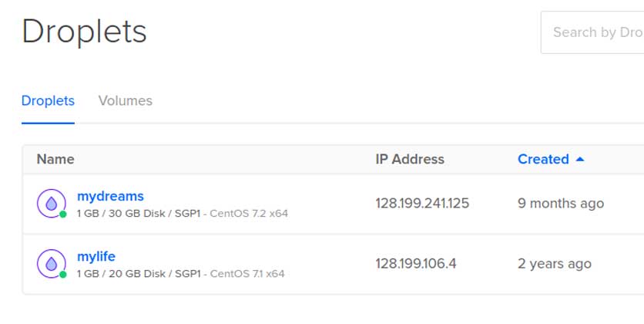Click the green status dot for mylife
The image size is (644, 324).
[63, 274]
